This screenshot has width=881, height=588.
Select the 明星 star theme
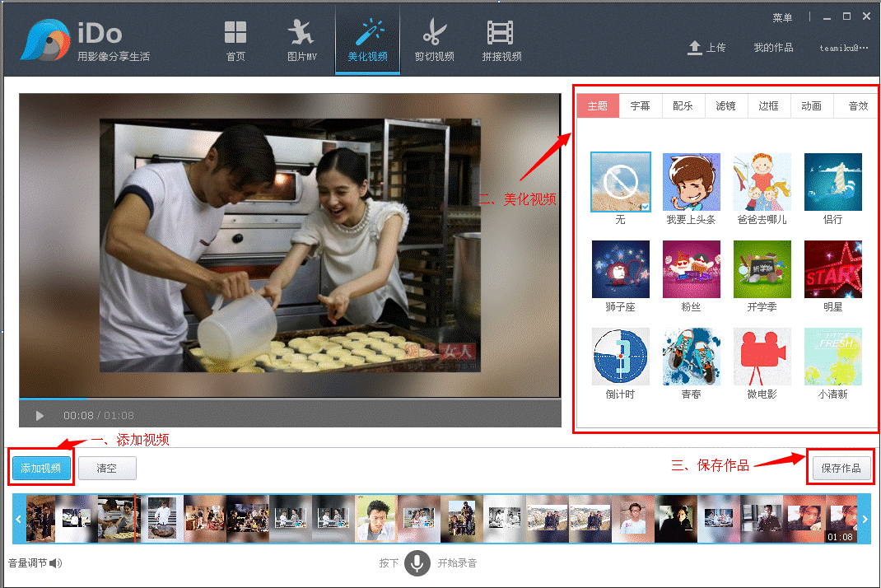pyautogui.click(x=832, y=269)
